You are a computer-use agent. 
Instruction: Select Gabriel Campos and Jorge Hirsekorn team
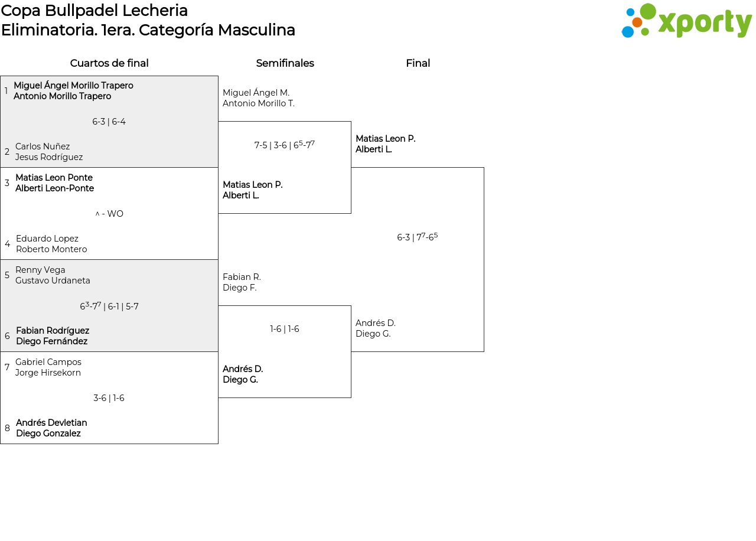[x=48, y=367]
